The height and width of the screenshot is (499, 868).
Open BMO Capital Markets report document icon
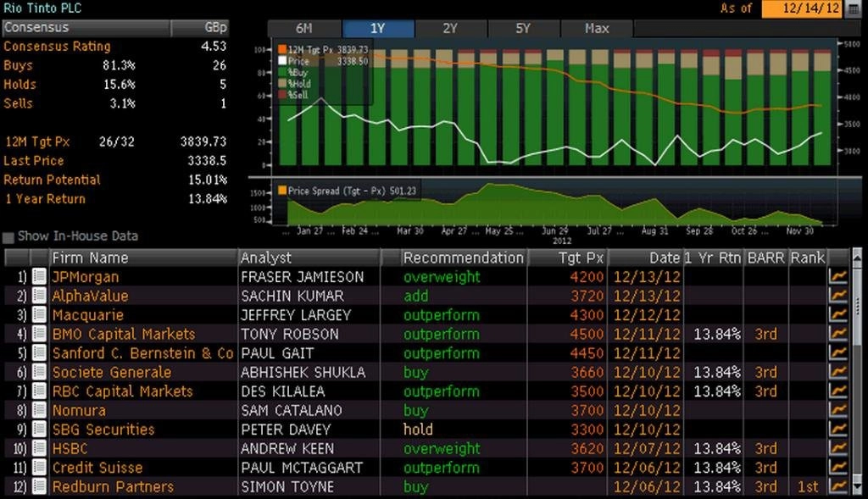pyautogui.click(x=39, y=334)
